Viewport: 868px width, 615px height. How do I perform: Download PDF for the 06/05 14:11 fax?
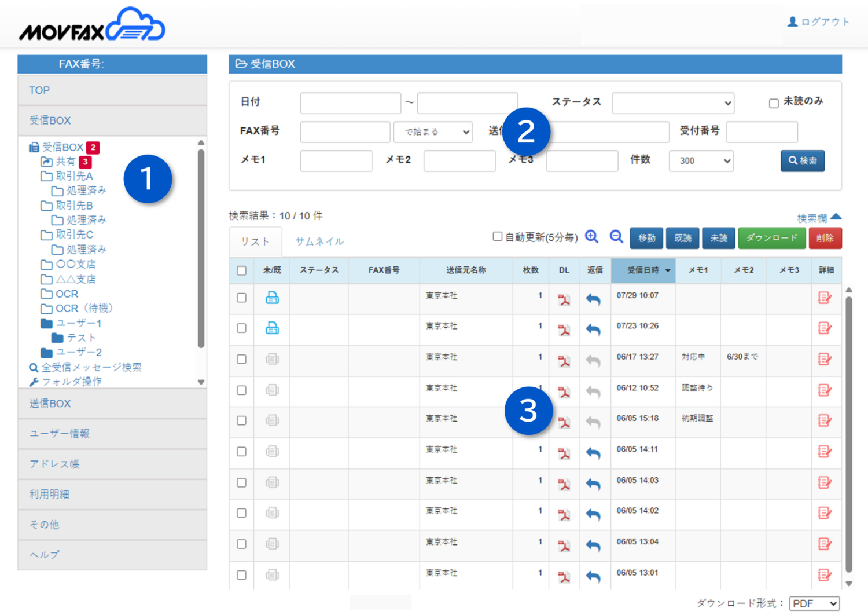(x=564, y=453)
